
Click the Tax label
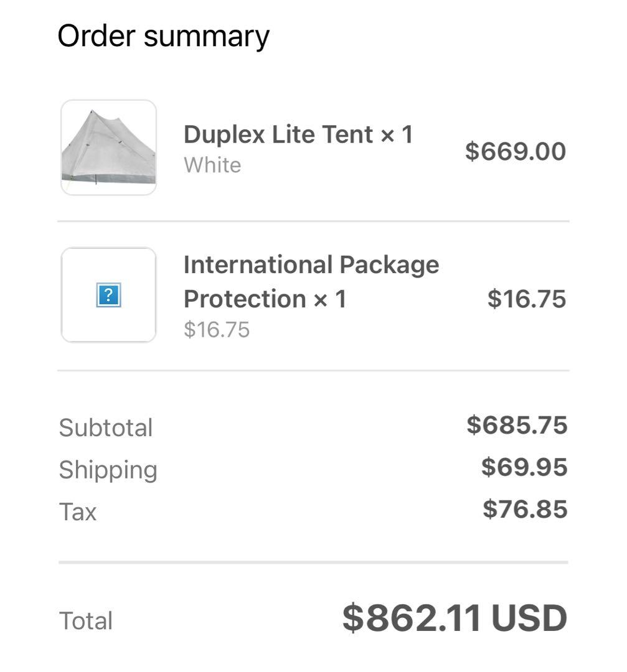tap(77, 511)
